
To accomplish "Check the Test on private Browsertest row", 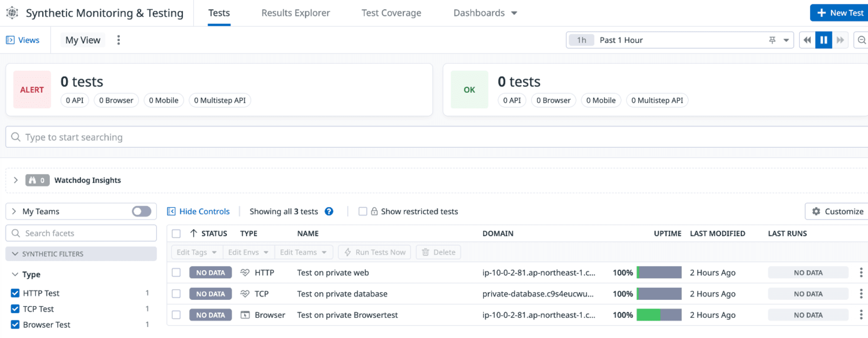I will tap(176, 315).
